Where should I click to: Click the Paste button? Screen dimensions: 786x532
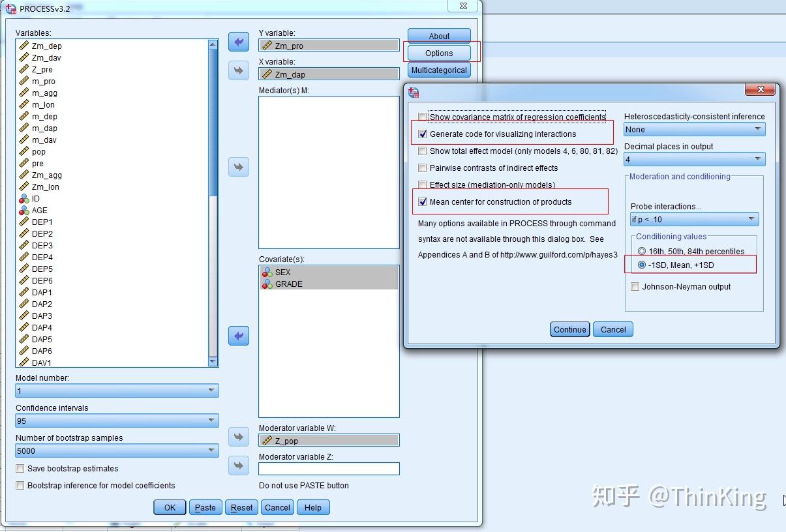205,507
